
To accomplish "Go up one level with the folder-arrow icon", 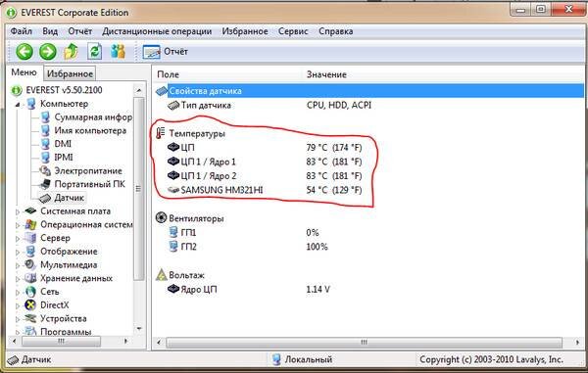I will point(72,51).
